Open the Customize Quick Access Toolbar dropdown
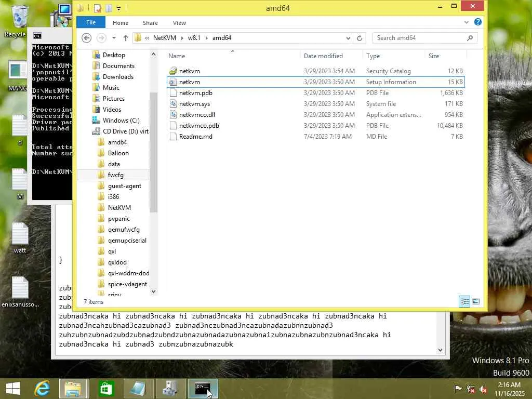 [x=119, y=8]
